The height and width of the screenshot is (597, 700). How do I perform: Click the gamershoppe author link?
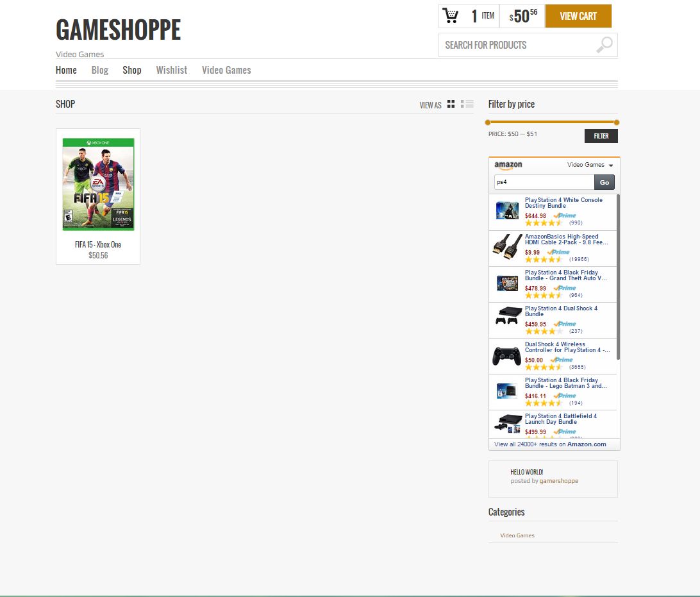point(559,481)
